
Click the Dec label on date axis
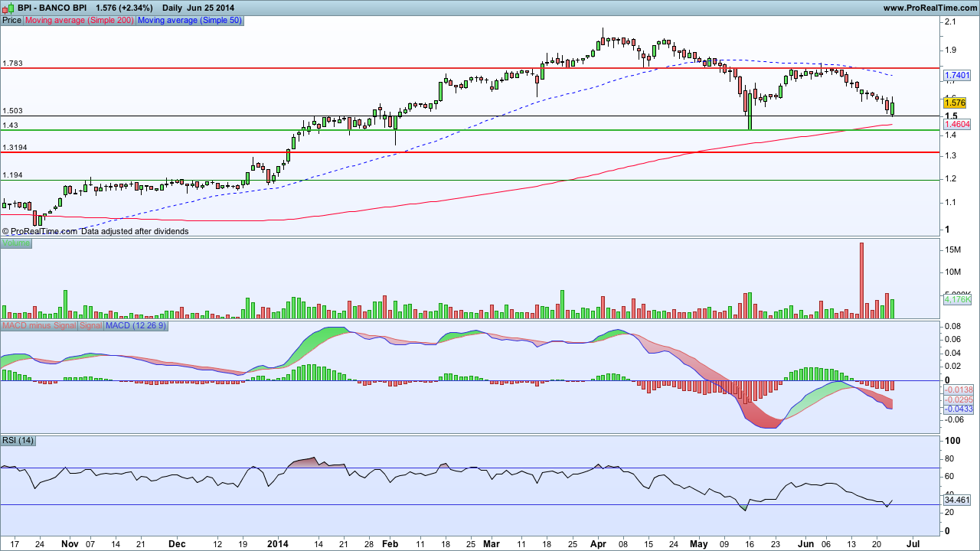click(x=177, y=543)
